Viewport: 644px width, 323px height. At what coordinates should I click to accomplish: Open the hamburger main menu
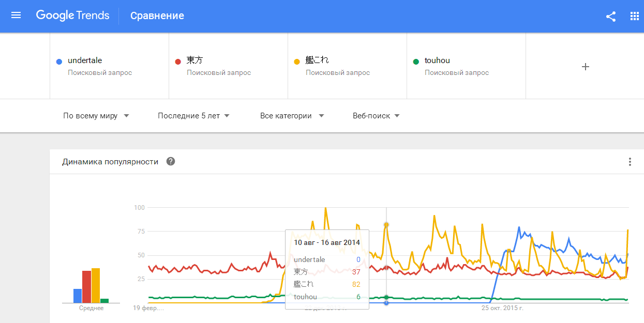coord(16,16)
